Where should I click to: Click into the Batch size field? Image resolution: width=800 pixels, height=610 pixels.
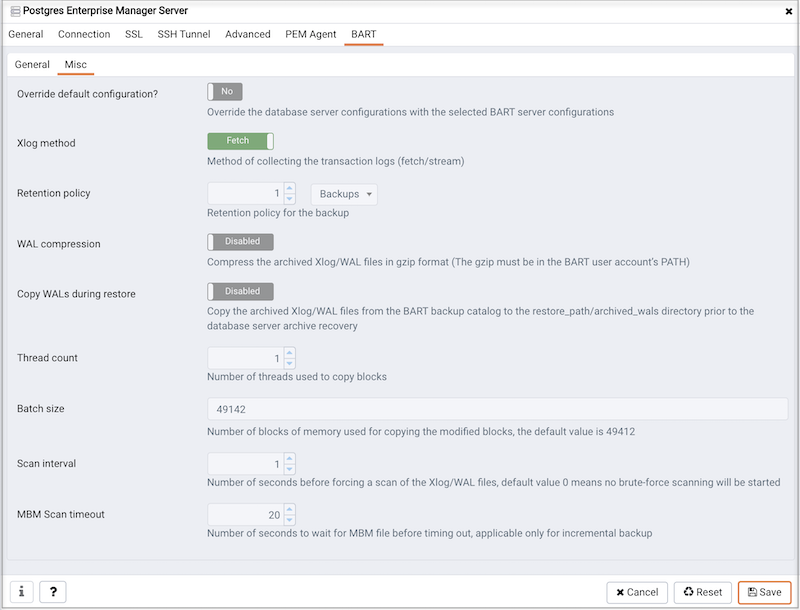pyautogui.click(x=497, y=409)
